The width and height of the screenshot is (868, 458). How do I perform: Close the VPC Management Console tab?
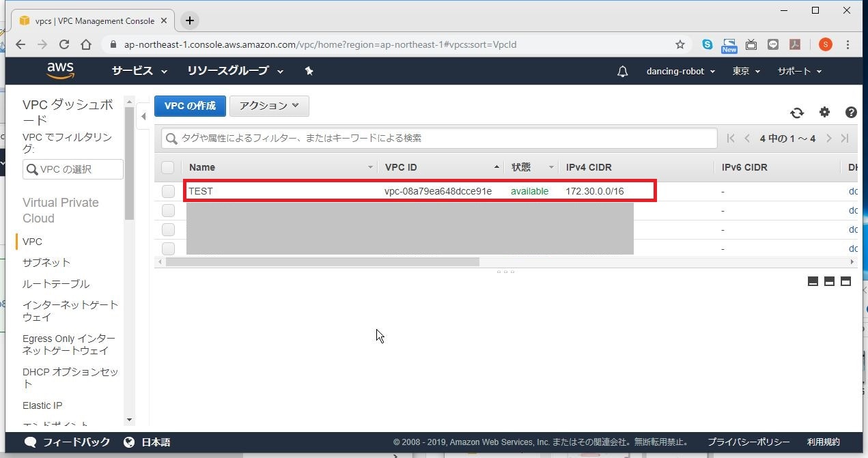pyautogui.click(x=163, y=20)
